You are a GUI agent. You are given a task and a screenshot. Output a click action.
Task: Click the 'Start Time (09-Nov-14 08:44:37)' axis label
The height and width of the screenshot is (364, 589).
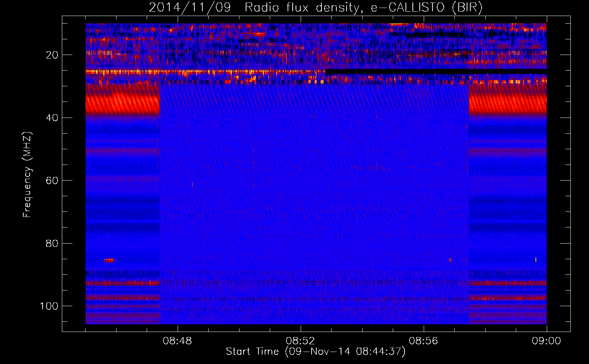(316, 352)
